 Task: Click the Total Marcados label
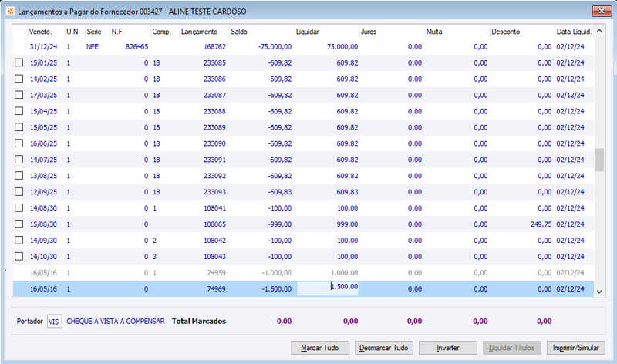199,321
